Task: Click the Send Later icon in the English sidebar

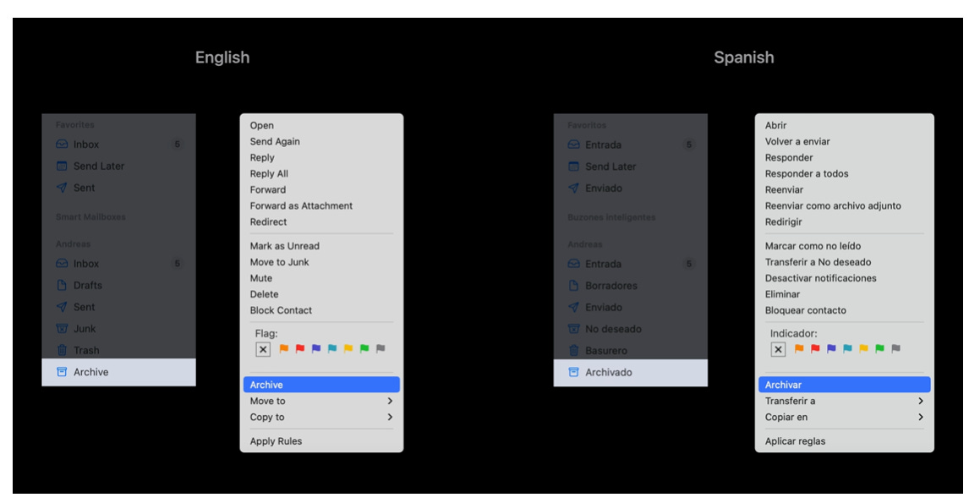Action: tap(62, 167)
